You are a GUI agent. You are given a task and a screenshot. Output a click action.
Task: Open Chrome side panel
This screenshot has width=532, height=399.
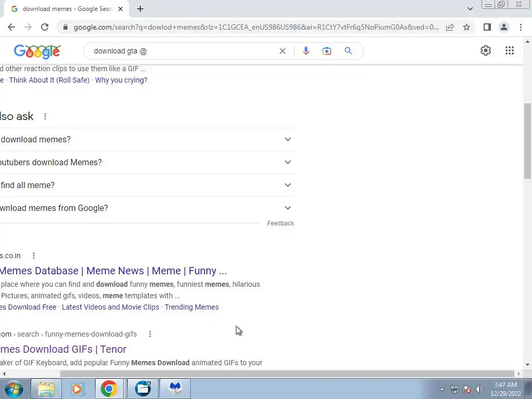[x=487, y=27]
